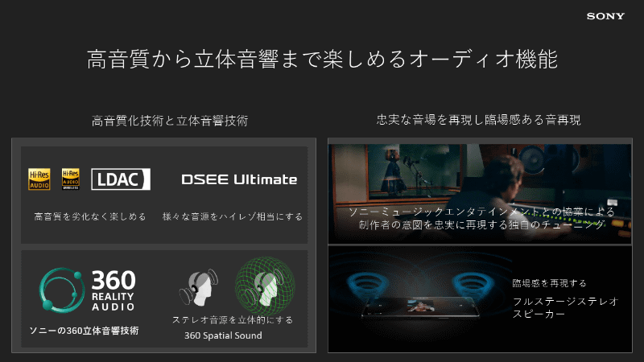Click the ソニーの360立体音響技術 caption
644x362 pixels.
[x=84, y=331]
